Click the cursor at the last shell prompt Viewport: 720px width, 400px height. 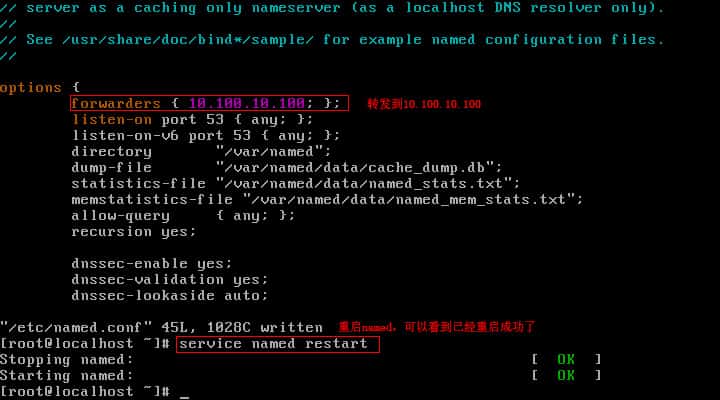184,396
